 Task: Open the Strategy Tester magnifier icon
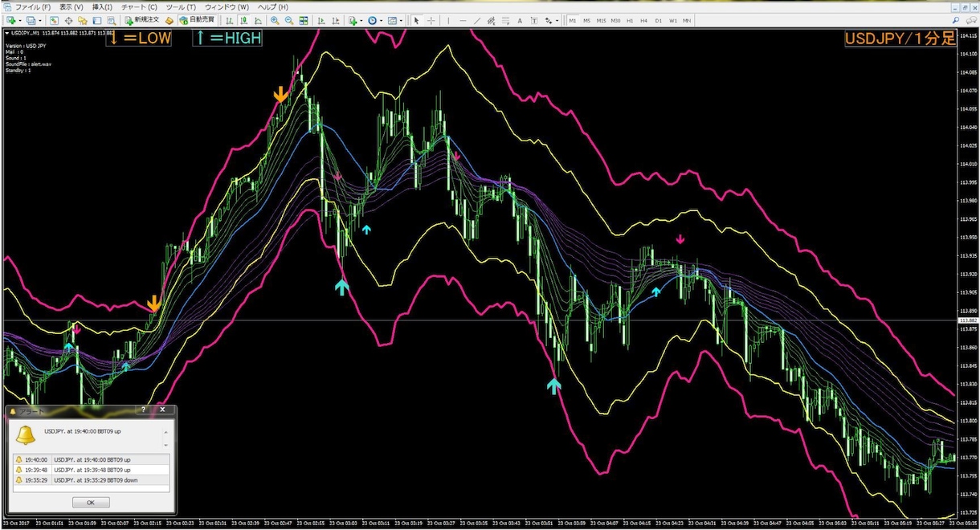pyautogui.click(x=111, y=20)
